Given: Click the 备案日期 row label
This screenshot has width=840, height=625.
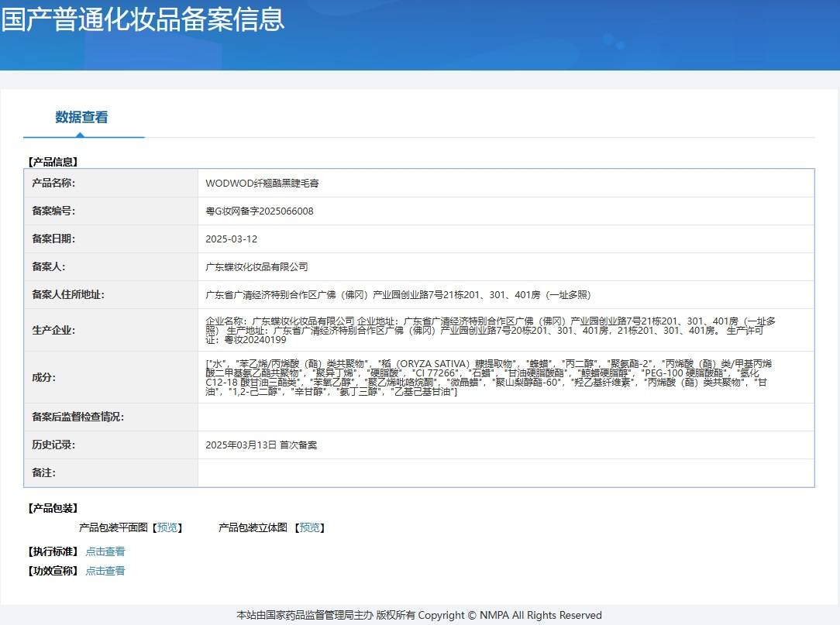Looking at the screenshot, I should (53, 239).
